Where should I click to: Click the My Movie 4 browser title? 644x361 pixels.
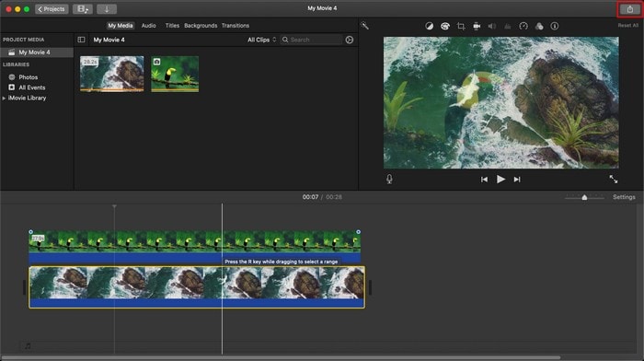click(109, 40)
